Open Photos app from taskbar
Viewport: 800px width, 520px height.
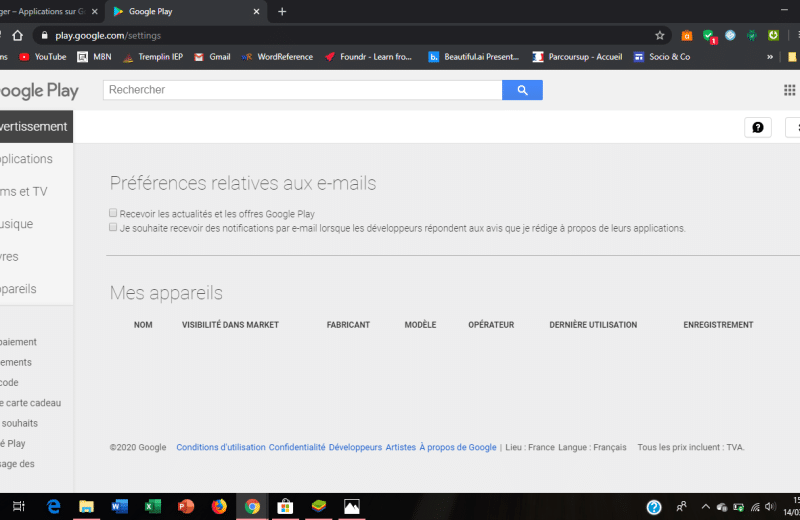click(x=352, y=506)
